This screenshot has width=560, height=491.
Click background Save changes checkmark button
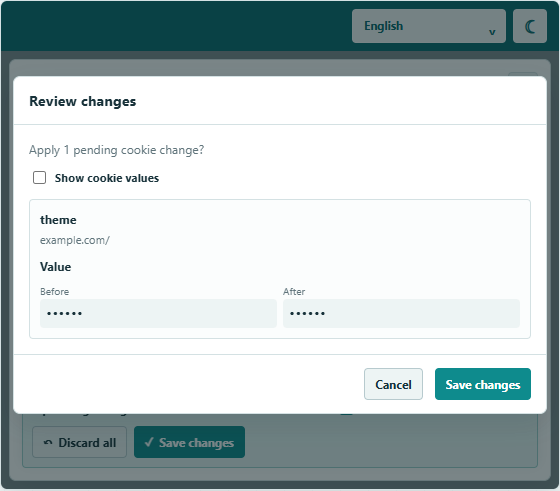(189, 442)
